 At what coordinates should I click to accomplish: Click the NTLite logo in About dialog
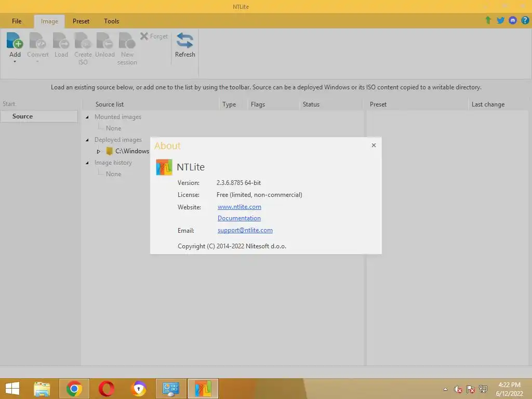pyautogui.click(x=164, y=167)
